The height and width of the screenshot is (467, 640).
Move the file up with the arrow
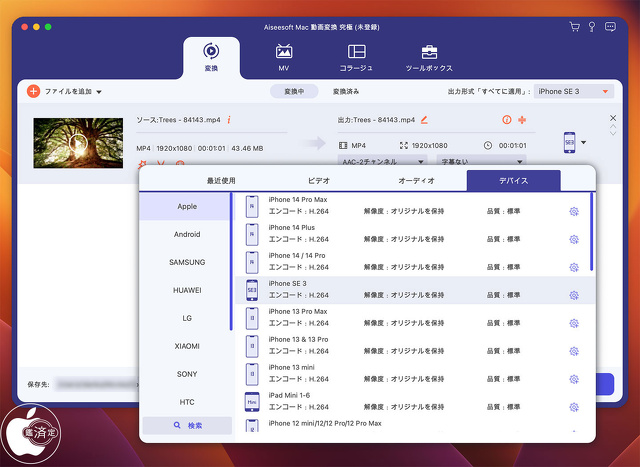click(613, 127)
